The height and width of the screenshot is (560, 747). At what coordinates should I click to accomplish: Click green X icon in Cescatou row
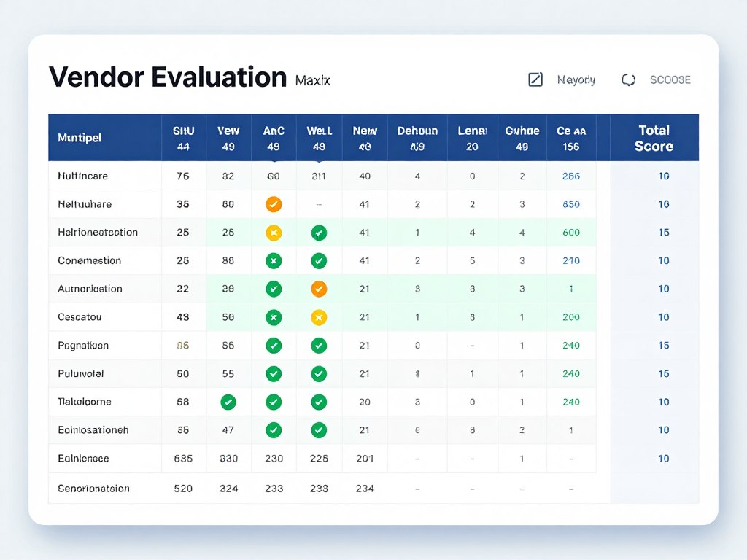pyautogui.click(x=274, y=318)
